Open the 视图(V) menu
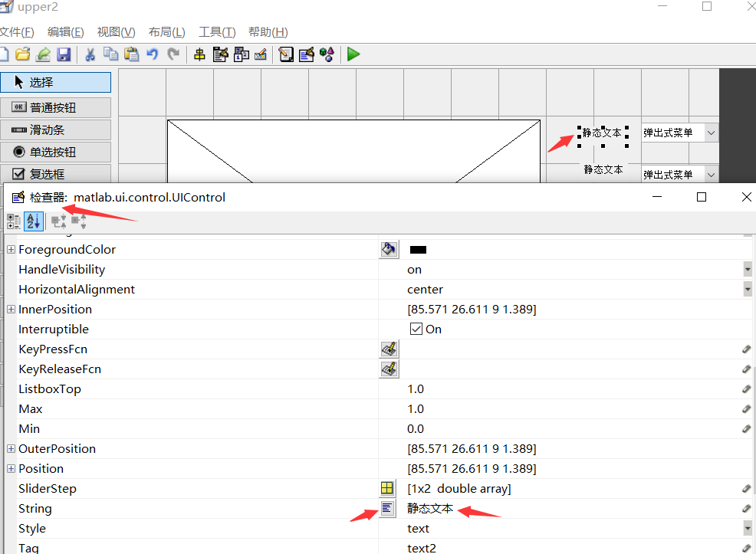The image size is (756, 554). [117, 32]
